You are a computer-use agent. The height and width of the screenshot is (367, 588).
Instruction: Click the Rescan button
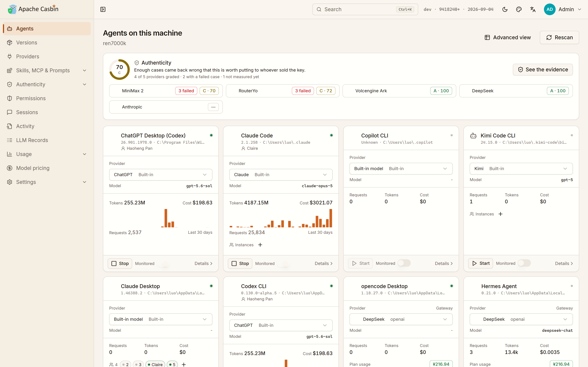point(559,37)
